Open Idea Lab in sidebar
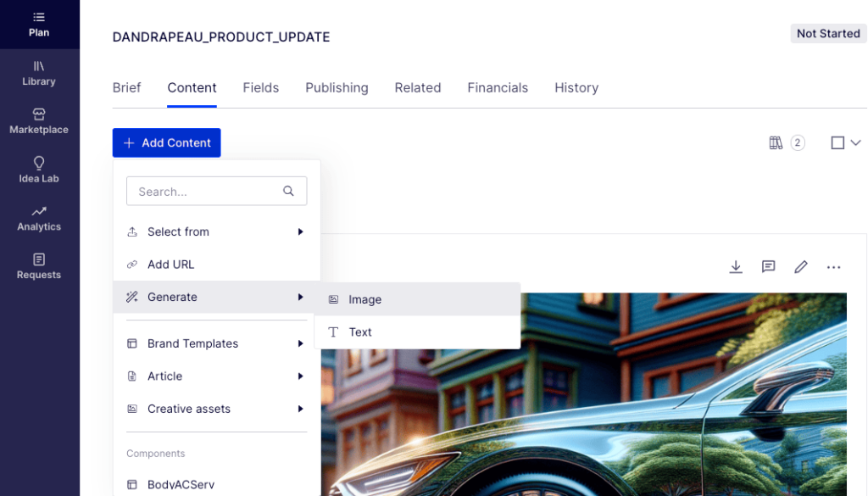This screenshot has height=496, width=868. point(39,170)
